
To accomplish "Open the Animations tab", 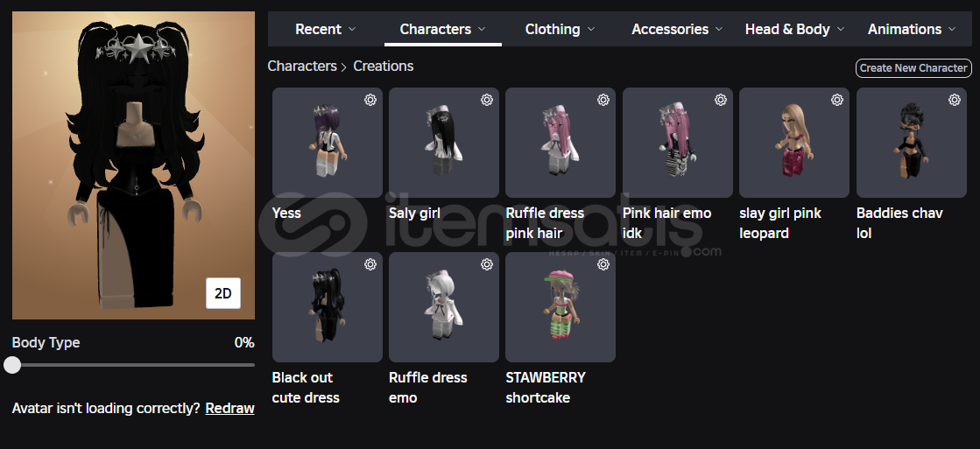I will click(x=912, y=30).
